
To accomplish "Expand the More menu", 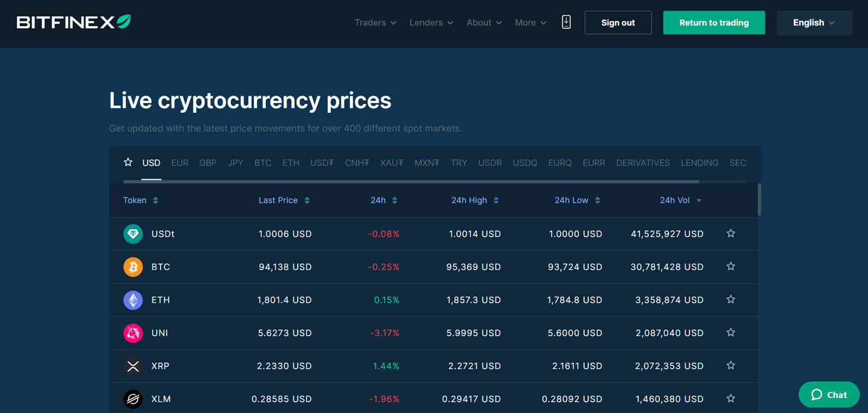I will click(531, 23).
